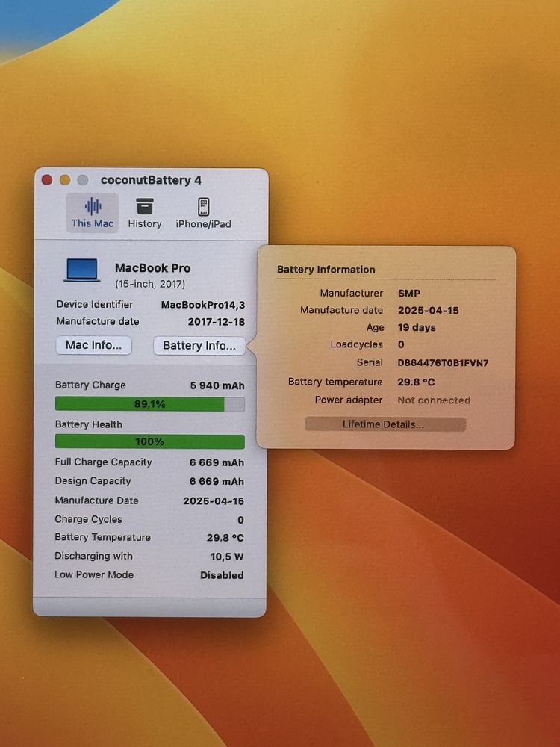The height and width of the screenshot is (747, 560).
Task: Click the MacBook Pro laptop icon
Action: (x=82, y=270)
